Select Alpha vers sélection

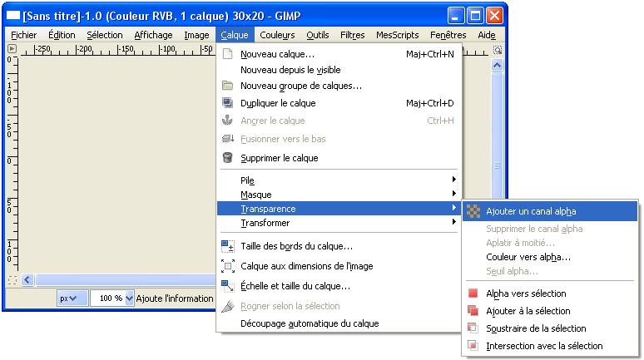(550, 293)
